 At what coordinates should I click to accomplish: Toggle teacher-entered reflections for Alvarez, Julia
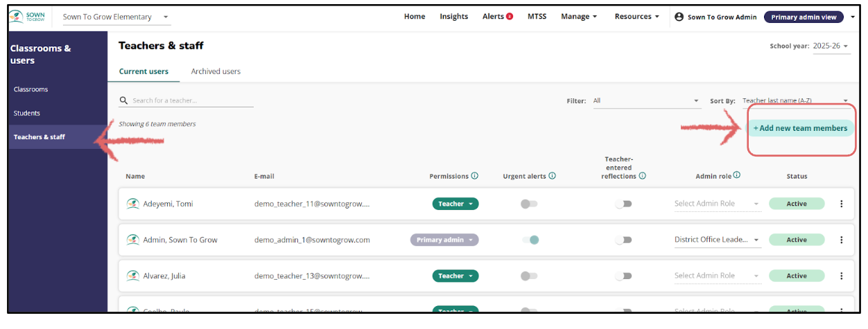(x=623, y=276)
